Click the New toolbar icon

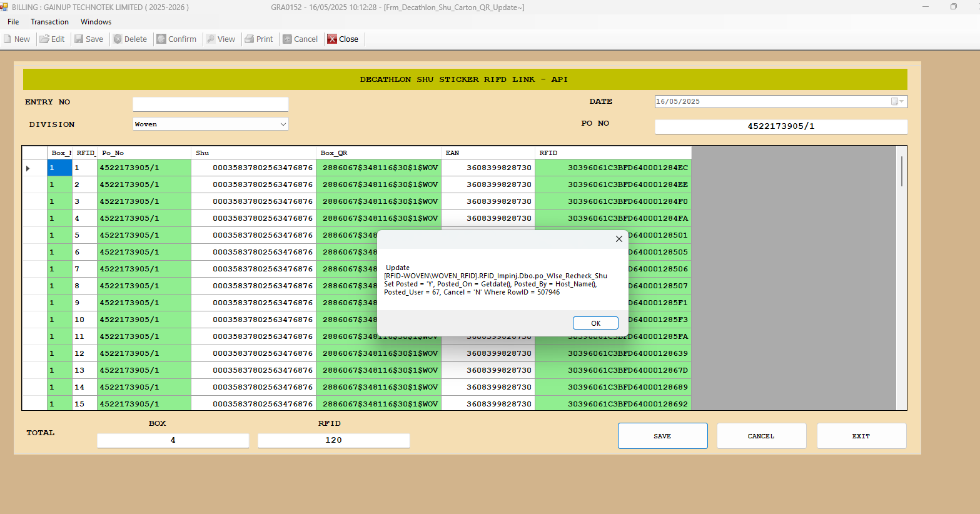pos(8,39)
